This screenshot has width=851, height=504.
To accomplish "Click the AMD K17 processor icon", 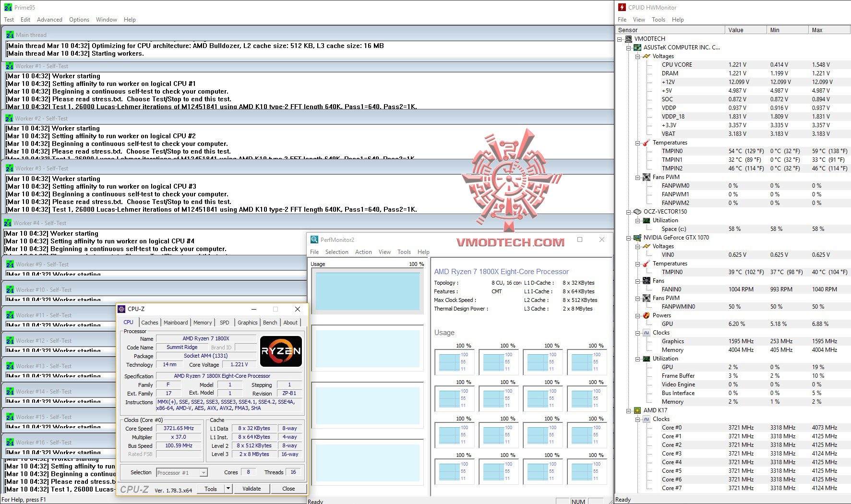I will (x=637, y=410).
